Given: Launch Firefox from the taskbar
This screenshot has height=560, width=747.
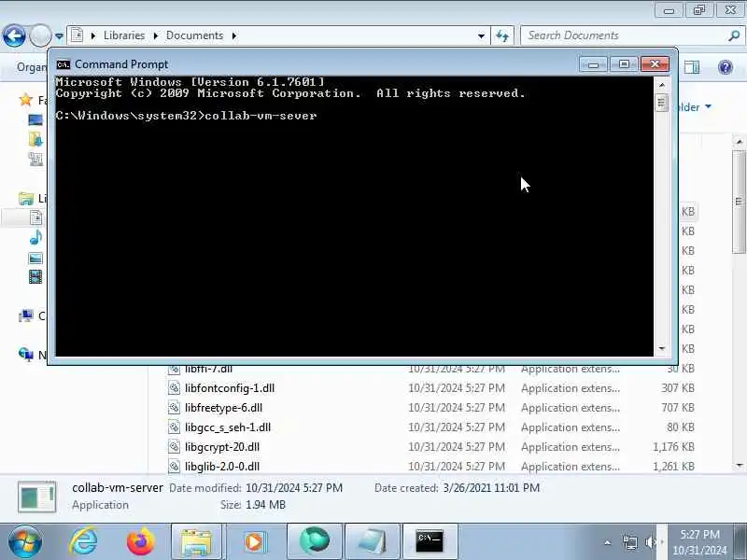Looking at the screenshot, I should 140,541.
